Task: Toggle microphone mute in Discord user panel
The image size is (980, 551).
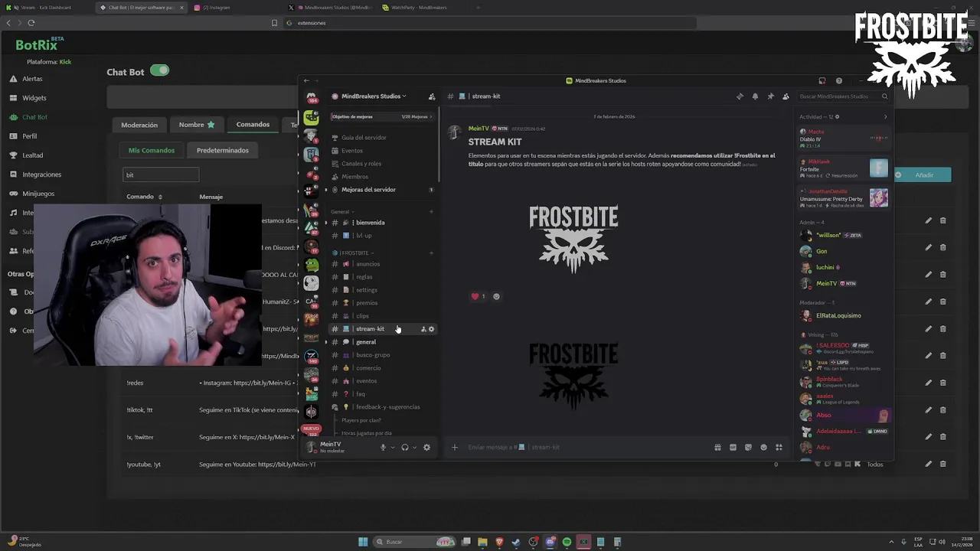Action: click(383, 447)
